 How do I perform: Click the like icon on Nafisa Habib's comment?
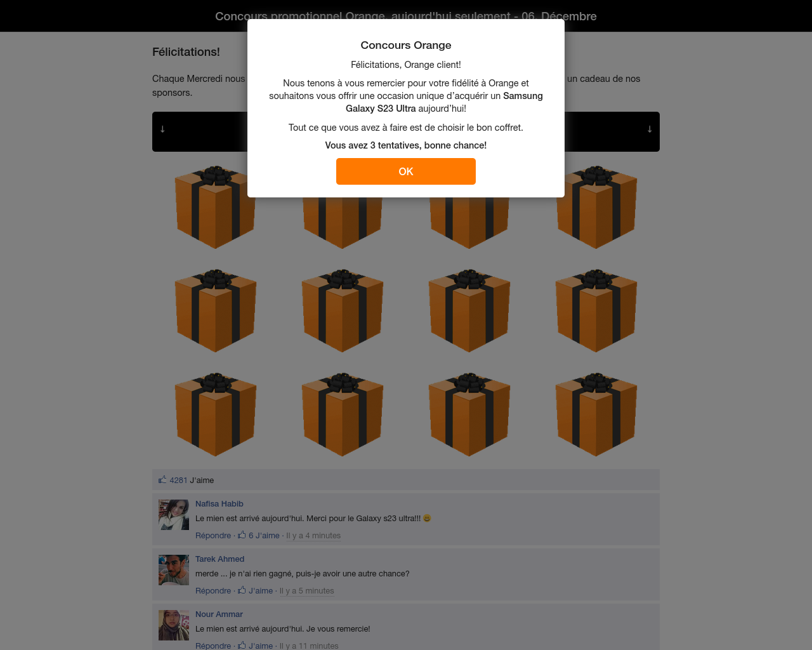click(242, 535)
